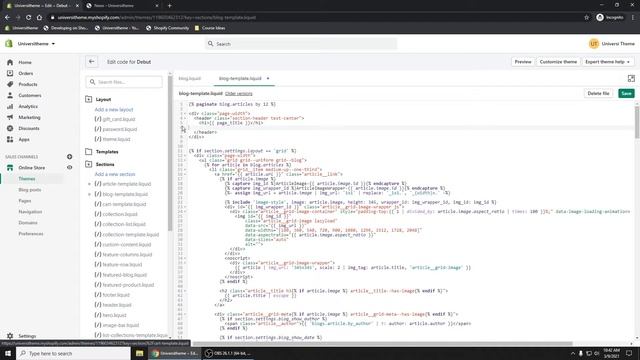The height and width of the screenshot is (360, 640).
Task: Reload the page in Chrome
Action: click(x=28, y=18)
